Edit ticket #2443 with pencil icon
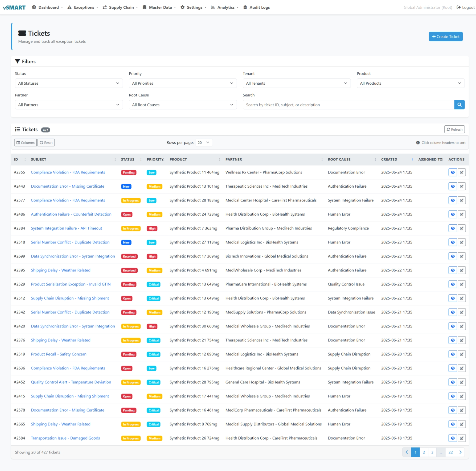This screenshot has width=476, height=471. pos(462,187)
